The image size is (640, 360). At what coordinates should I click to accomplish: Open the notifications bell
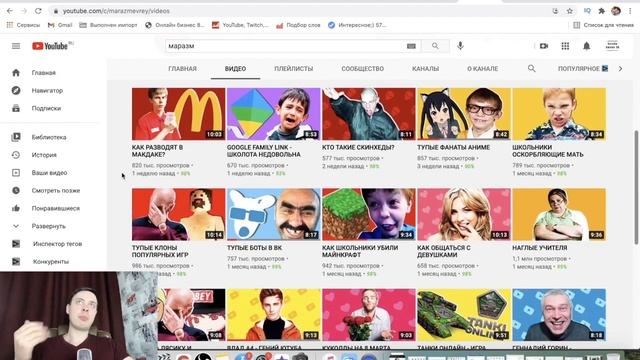[x=587, y=46]
